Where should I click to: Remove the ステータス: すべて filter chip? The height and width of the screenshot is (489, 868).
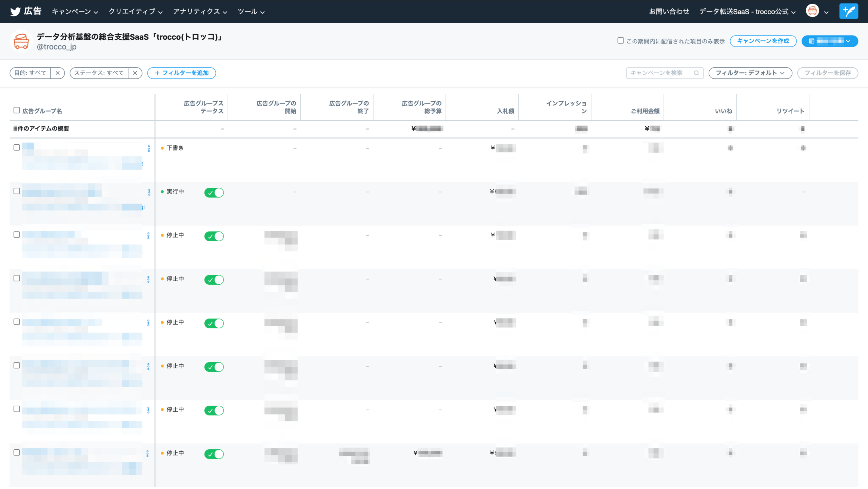click(x=135, y=73)
